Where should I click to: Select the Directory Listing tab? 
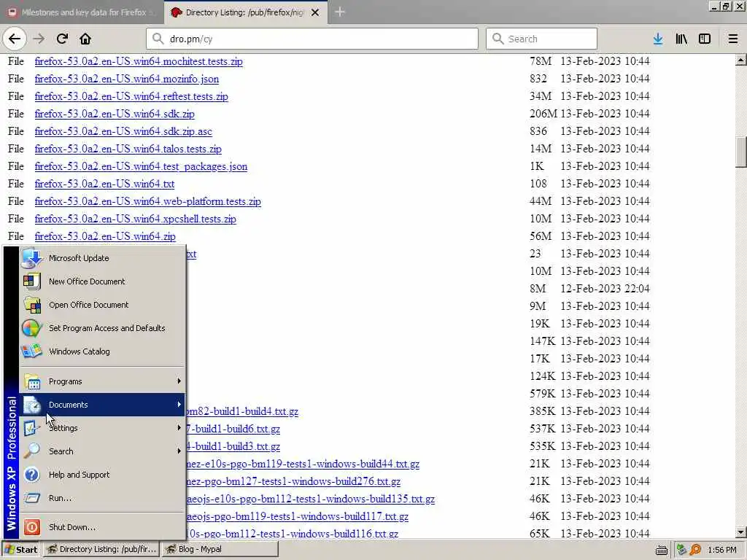pyautogui.click(x=245, y=12)
